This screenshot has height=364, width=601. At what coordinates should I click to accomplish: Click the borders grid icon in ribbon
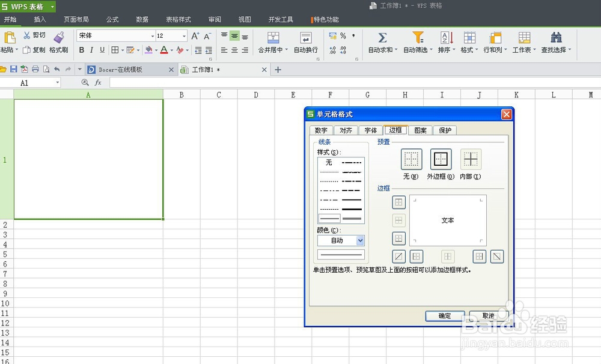[x=115, y=50]
